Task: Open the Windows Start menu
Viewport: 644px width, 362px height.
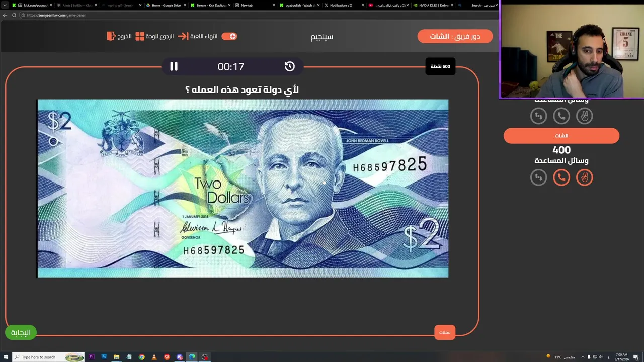Action: click(x=7, y=357)
